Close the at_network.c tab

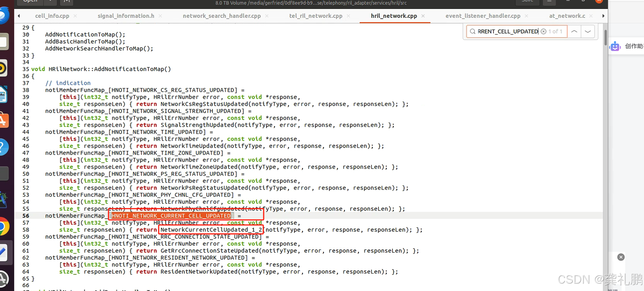[x=591, y=16]
